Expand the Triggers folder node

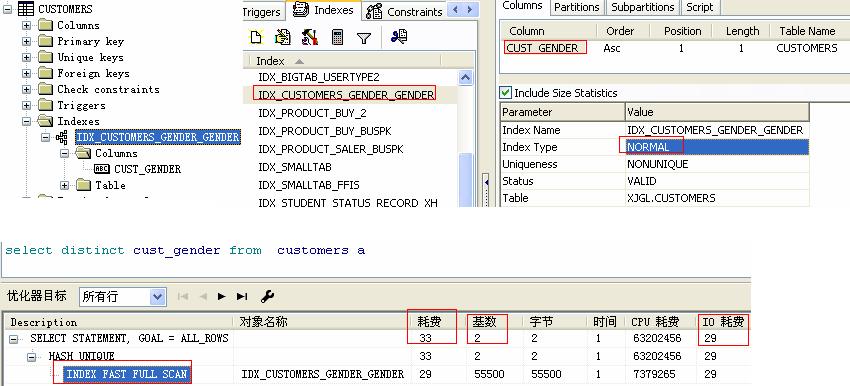click(26, 105)
